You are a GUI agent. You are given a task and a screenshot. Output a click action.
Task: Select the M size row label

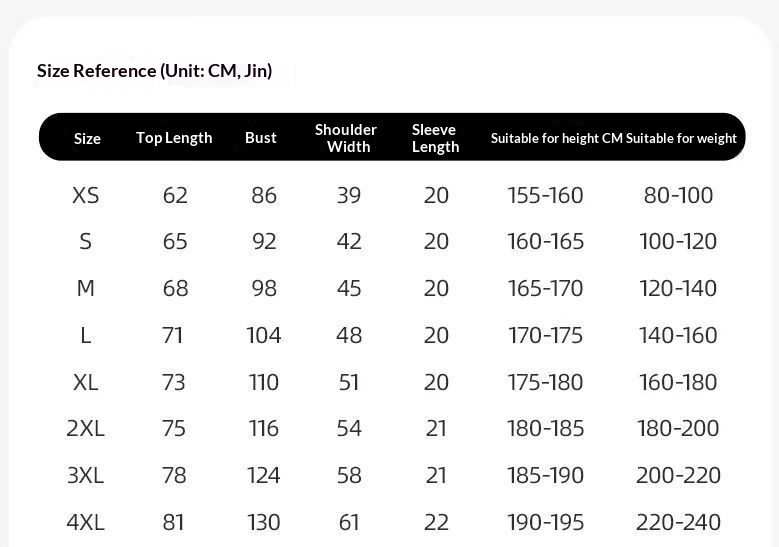coord(86,288)
